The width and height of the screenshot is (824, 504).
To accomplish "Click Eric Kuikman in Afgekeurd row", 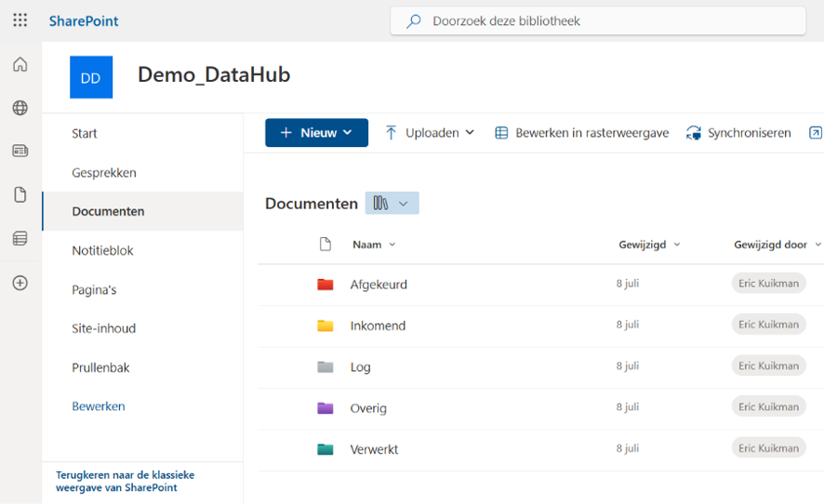I will (769, 284).
